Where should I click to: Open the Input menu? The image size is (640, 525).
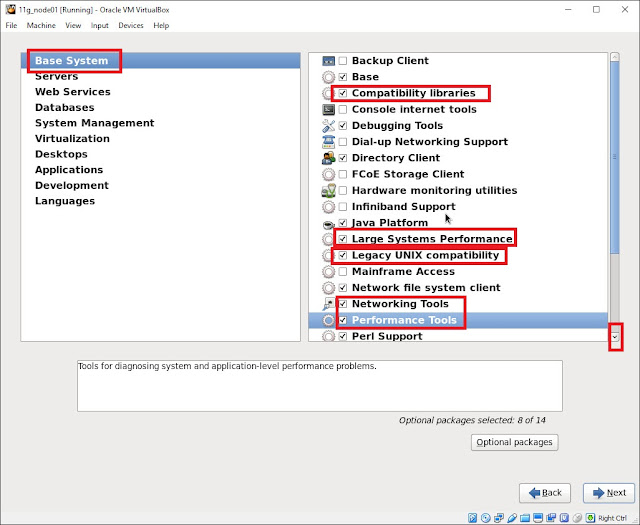coord(100,25)
